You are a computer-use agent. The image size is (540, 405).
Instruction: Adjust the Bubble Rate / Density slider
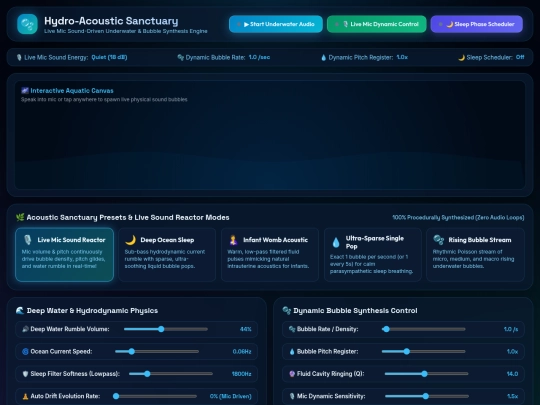424,329
